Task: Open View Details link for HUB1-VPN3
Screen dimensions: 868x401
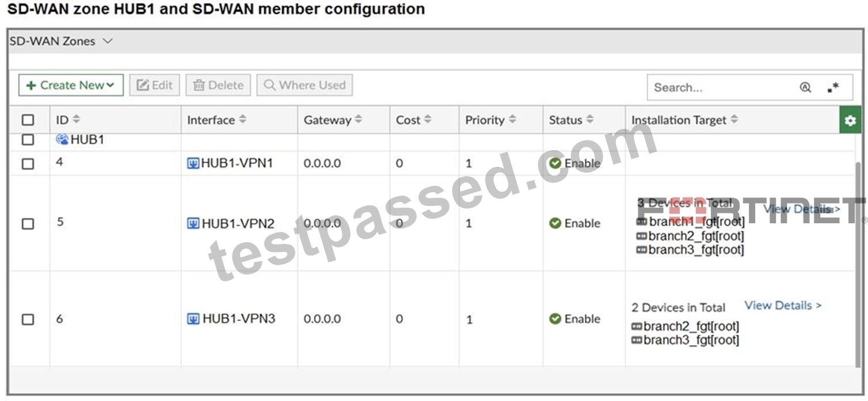Action: coord(783,305)
